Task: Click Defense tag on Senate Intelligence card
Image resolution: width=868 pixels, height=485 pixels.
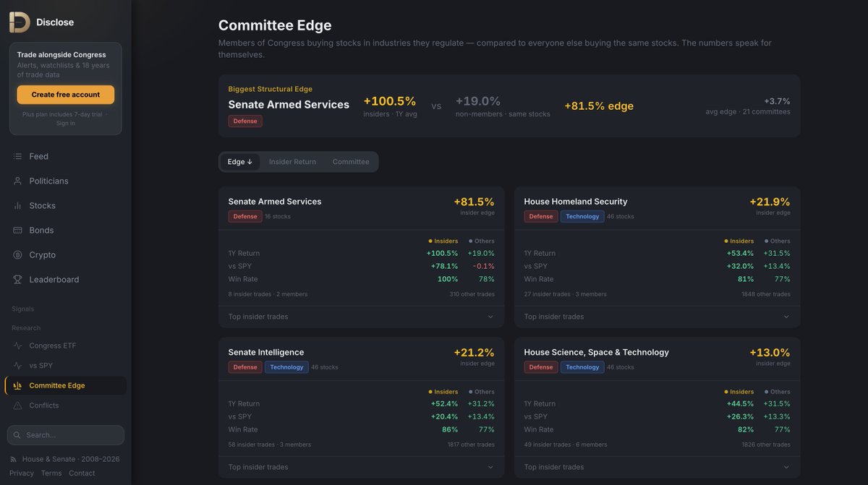Action: [x=245, y=367]
